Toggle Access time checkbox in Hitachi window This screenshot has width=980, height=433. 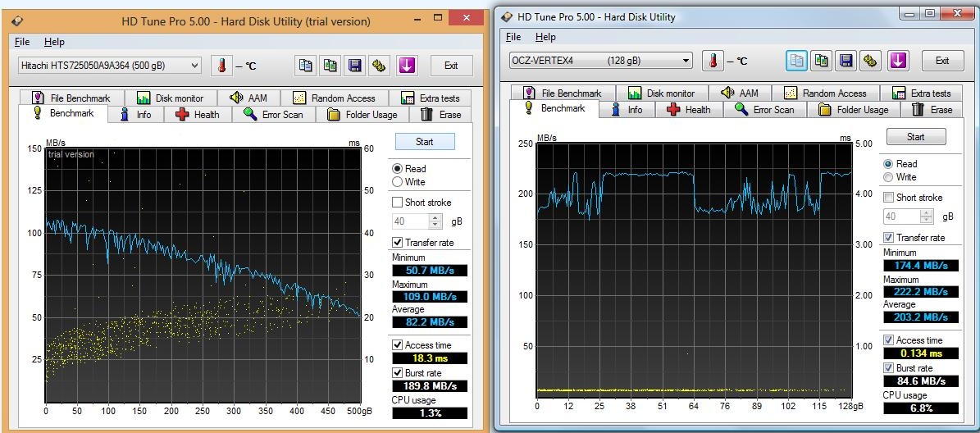397,345
